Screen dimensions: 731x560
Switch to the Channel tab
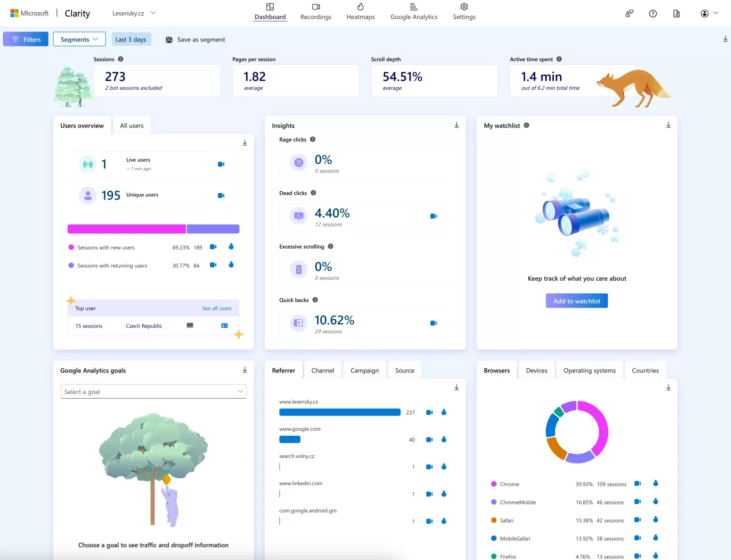323,371
